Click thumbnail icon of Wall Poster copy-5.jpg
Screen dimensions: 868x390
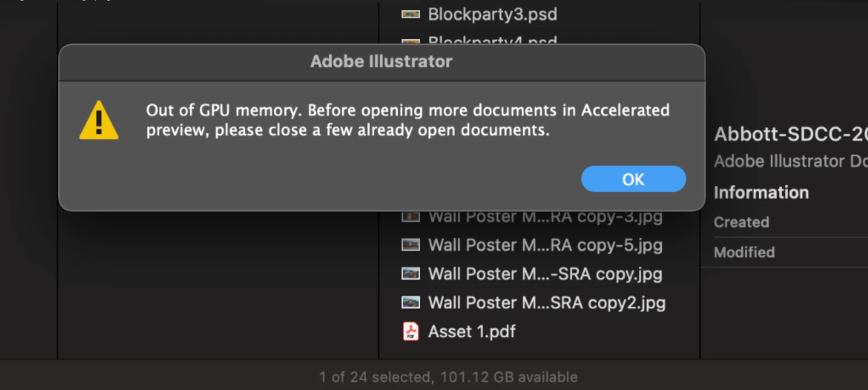pyautogui.click(x=411, y=245)
